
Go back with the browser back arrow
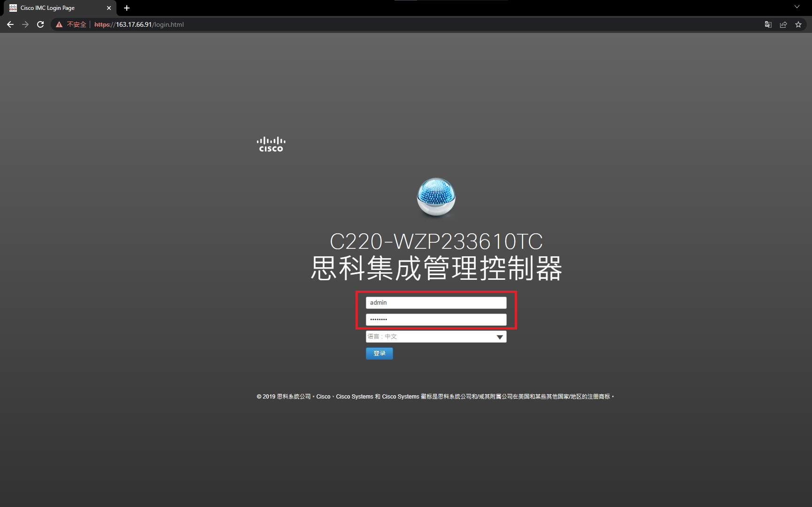pyautogui.click(x=10, y=24)
